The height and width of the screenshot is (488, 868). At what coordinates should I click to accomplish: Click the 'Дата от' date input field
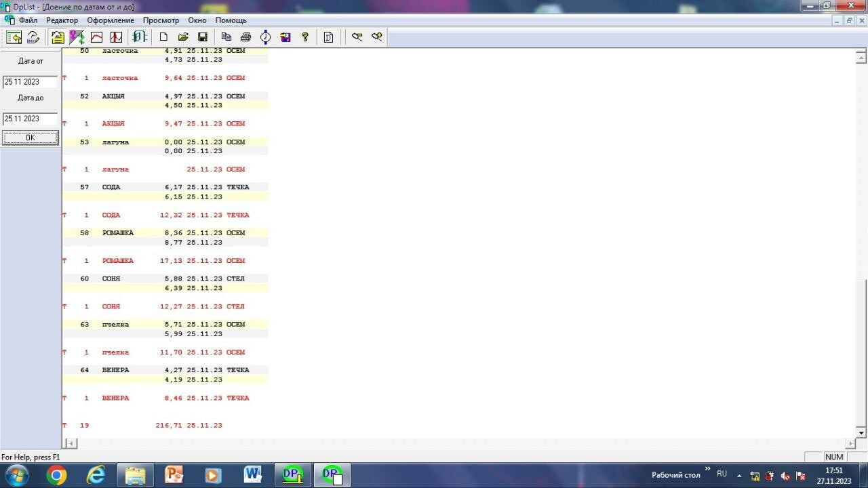pos(30,81)
